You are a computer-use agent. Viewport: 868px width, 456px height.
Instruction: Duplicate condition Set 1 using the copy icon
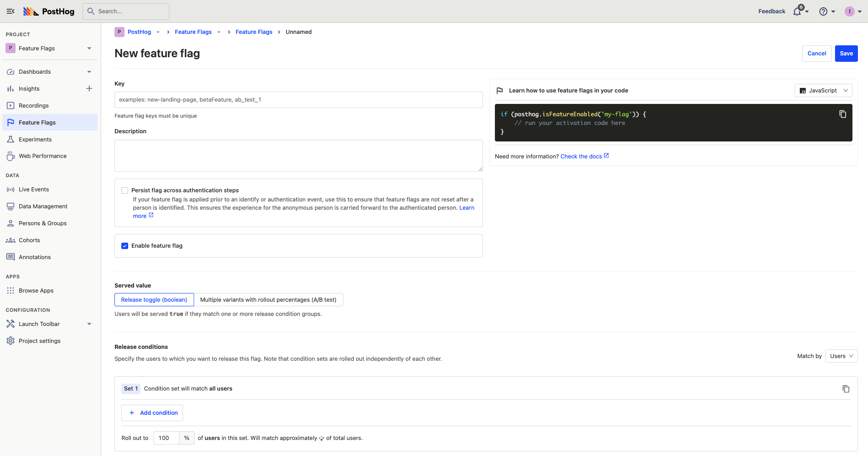coord(846,389)
